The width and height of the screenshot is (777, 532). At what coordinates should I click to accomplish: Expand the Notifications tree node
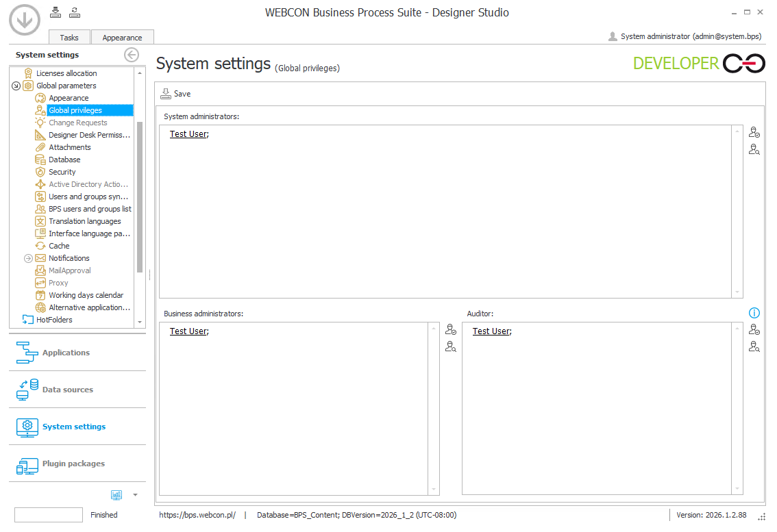tap(28, 259)
